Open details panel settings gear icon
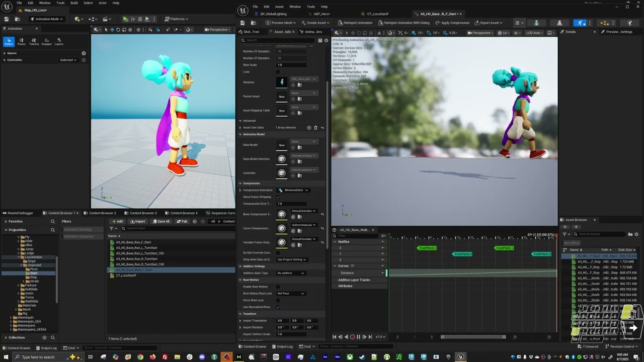This screenshot has height=362, width=644. [326, 40]
